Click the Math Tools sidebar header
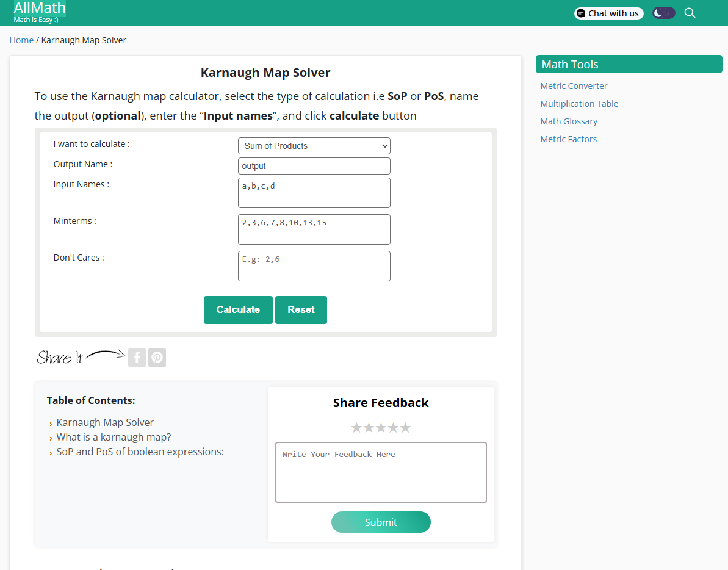 click(629, 64)
